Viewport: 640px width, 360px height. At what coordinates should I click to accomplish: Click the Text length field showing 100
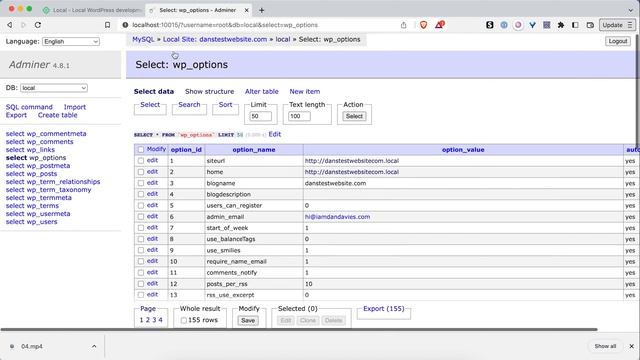tap(299, 116)
